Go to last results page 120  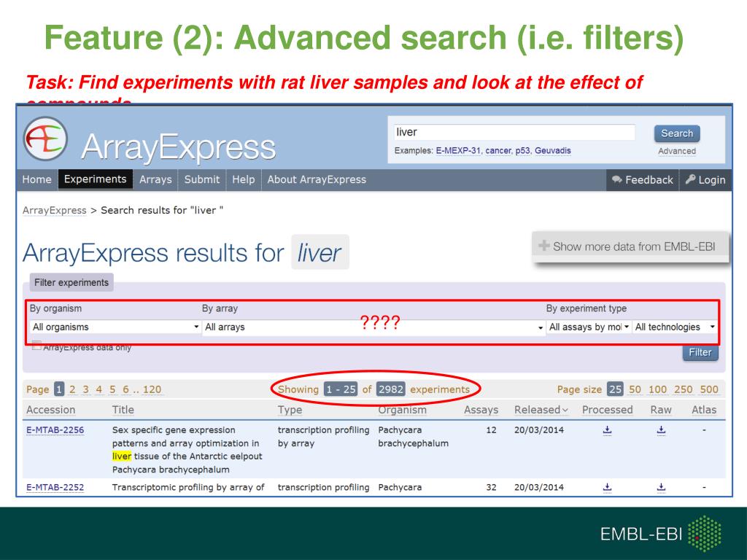[x=152, y=389]
